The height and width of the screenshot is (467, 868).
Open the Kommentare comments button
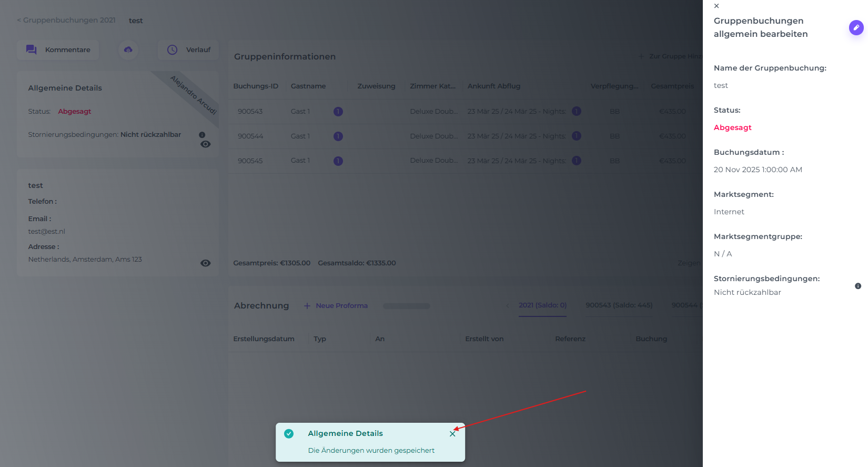tap(58, 50)
